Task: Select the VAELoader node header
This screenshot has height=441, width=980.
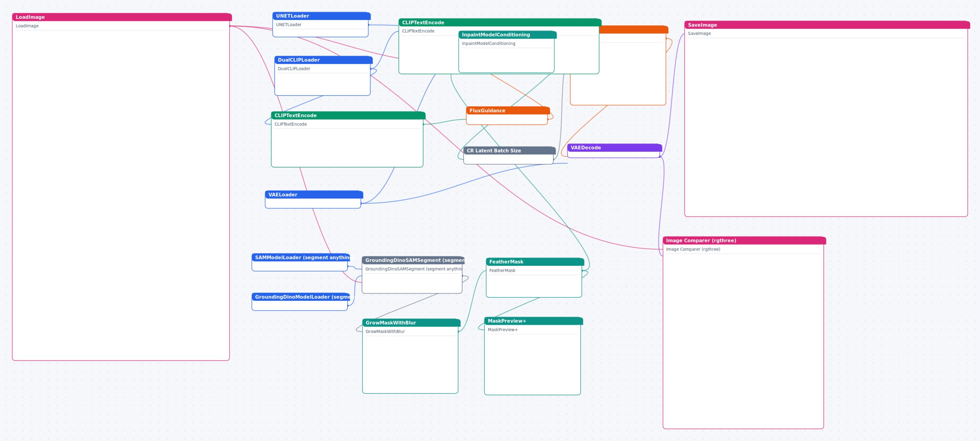Action: 314,195
